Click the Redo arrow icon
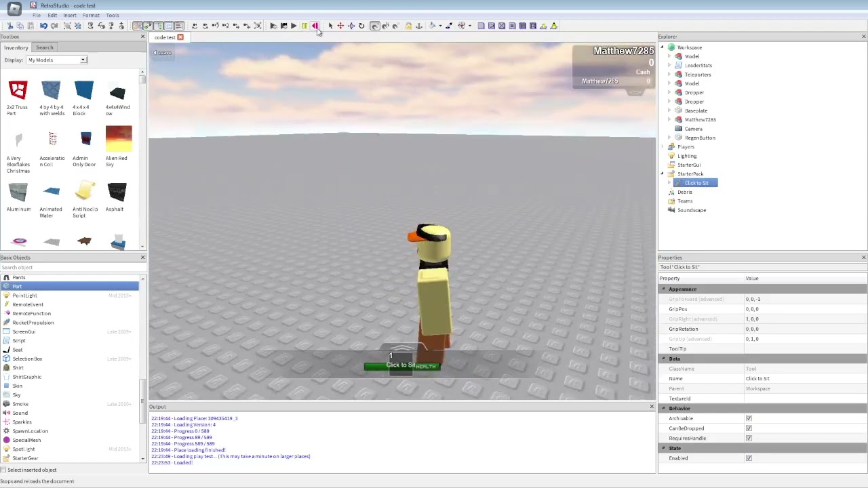868x488 pixels. click(54, 26)
